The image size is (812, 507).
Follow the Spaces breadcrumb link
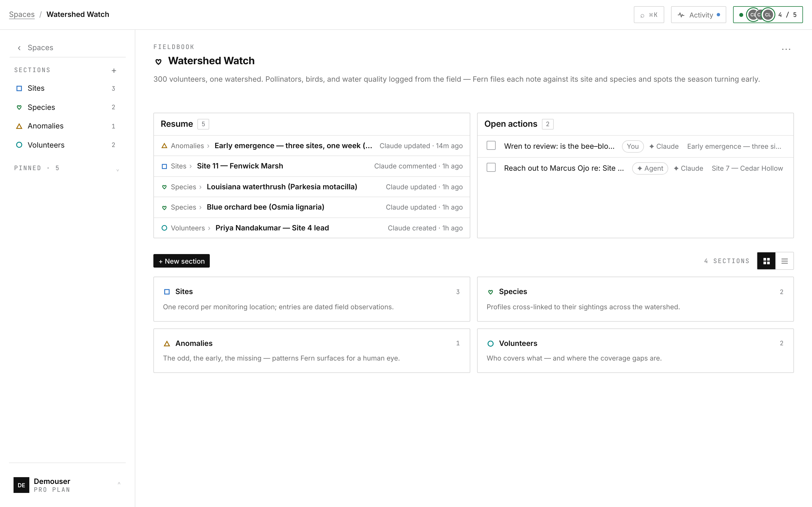tap(22, 14)
